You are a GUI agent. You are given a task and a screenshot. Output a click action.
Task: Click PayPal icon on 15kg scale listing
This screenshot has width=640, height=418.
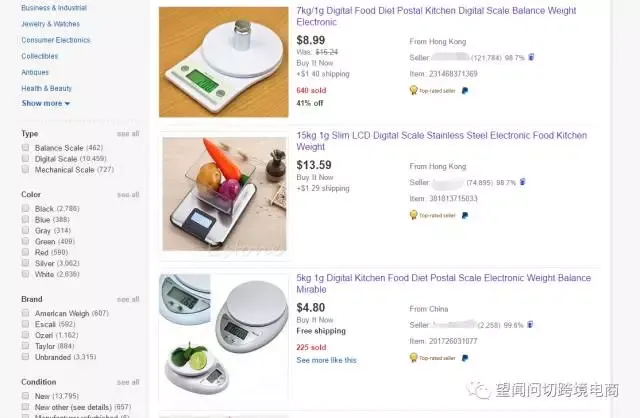click(464, 215)
